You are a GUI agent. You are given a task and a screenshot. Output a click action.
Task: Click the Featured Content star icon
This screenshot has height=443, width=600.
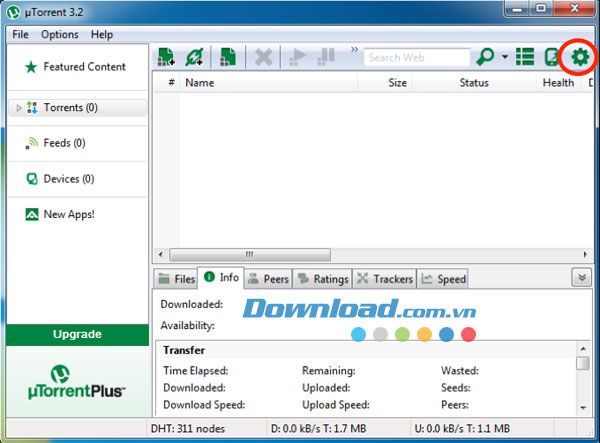pyautogui.click(x=31, y=67)
